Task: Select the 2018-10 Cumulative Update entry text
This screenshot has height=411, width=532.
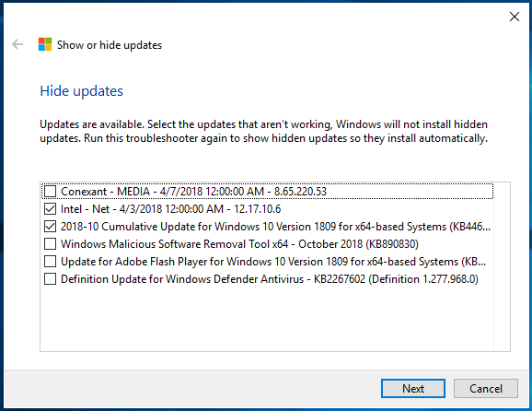Action: point(276,227)
